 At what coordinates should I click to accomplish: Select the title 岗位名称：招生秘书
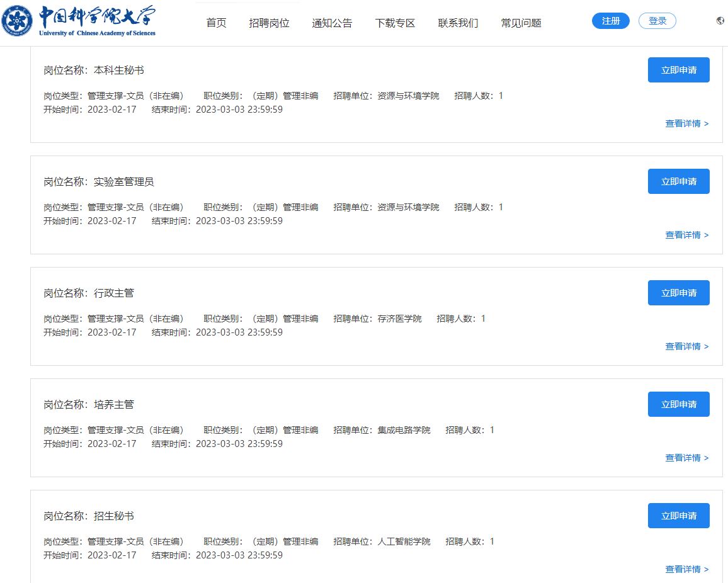89,516
